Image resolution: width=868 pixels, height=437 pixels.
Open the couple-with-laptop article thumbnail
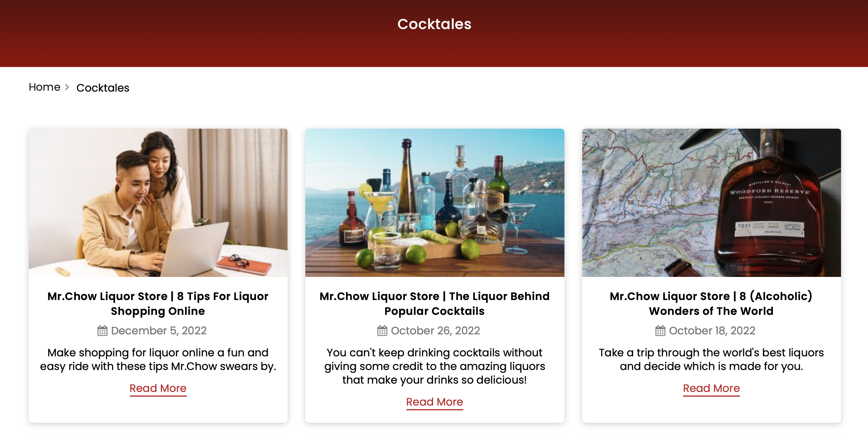[158, 202]
